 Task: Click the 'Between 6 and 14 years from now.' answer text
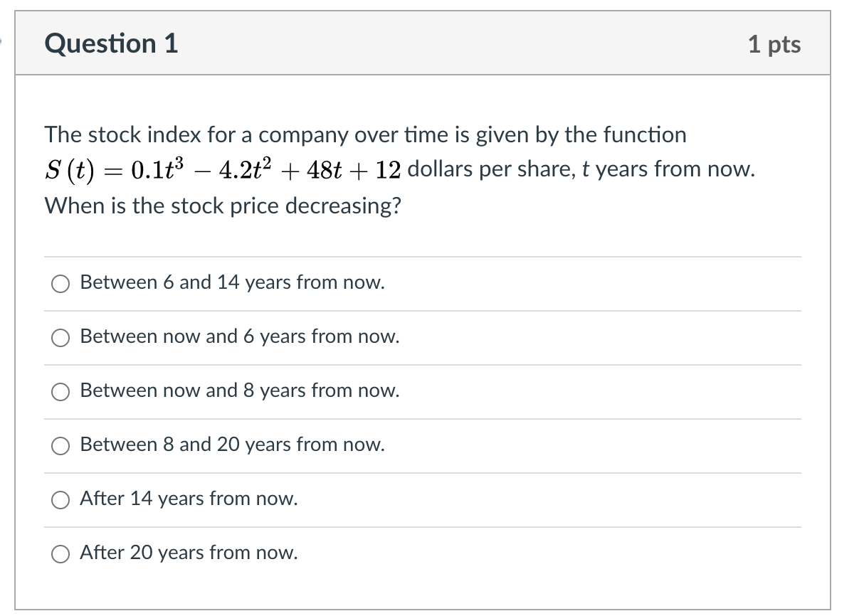point(232,282)
